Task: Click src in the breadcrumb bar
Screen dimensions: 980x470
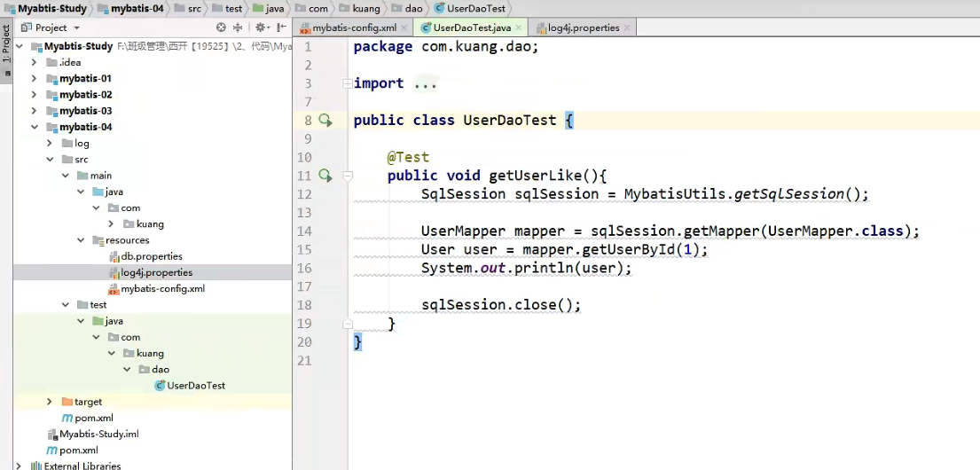Action: pyautogui.click(x=188, y=9)
